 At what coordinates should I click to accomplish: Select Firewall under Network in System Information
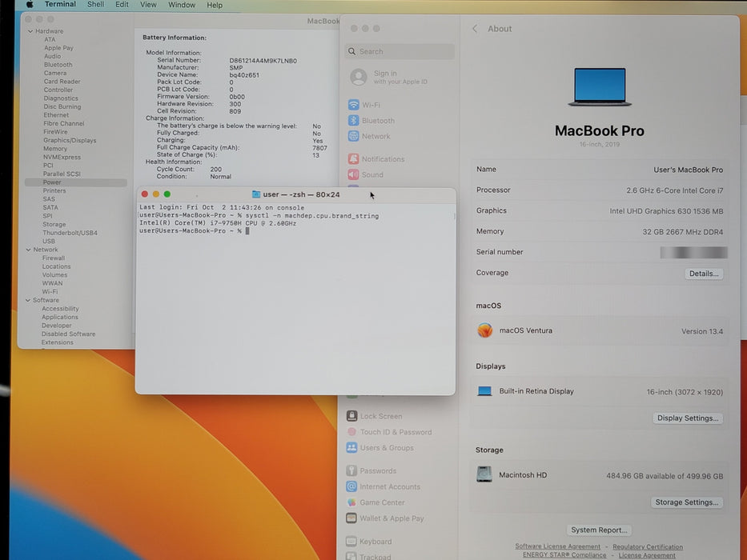coord(54,258)
